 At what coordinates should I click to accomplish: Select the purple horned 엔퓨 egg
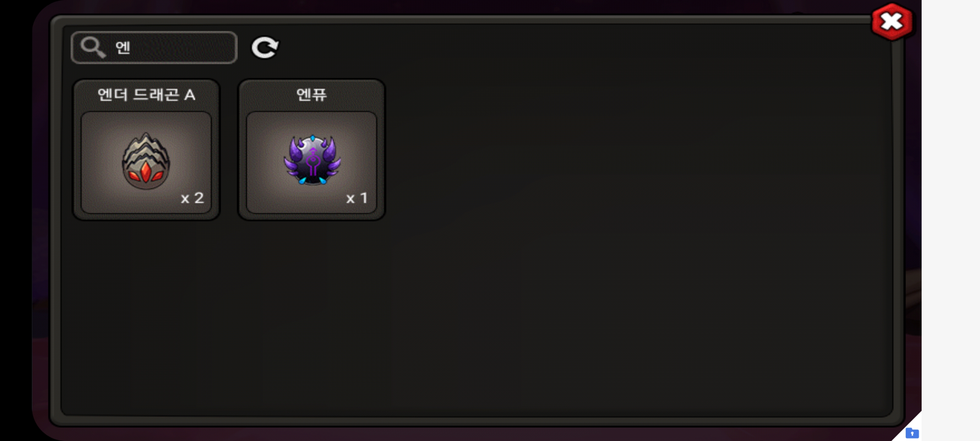[x=312, y=160]
